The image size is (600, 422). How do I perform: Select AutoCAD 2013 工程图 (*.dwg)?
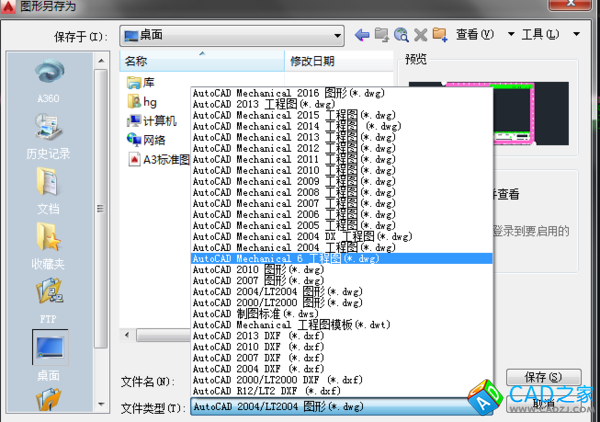click(341, 104)
